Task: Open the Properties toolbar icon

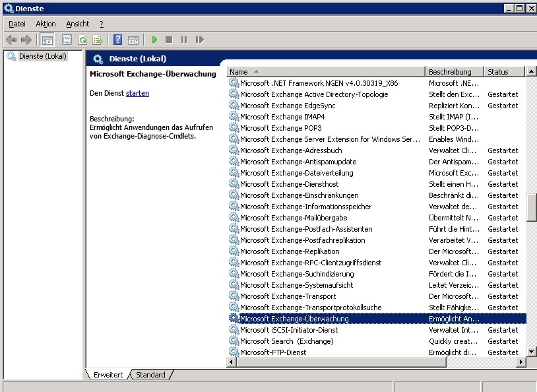Action: point(67,40)
